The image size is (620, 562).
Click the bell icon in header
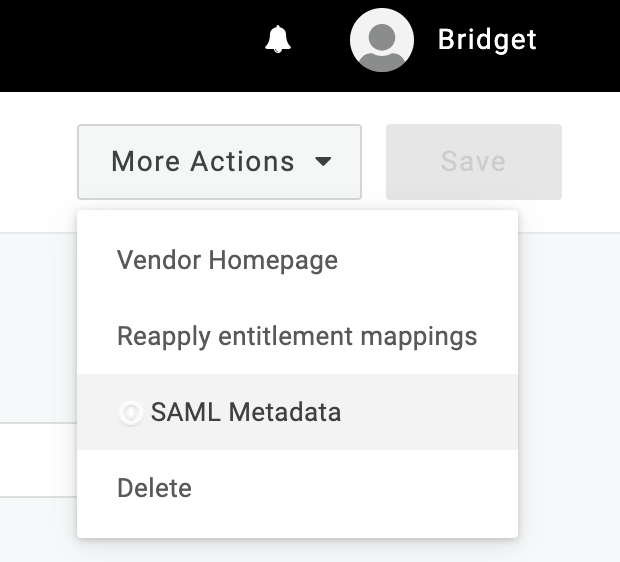(278, 40)
